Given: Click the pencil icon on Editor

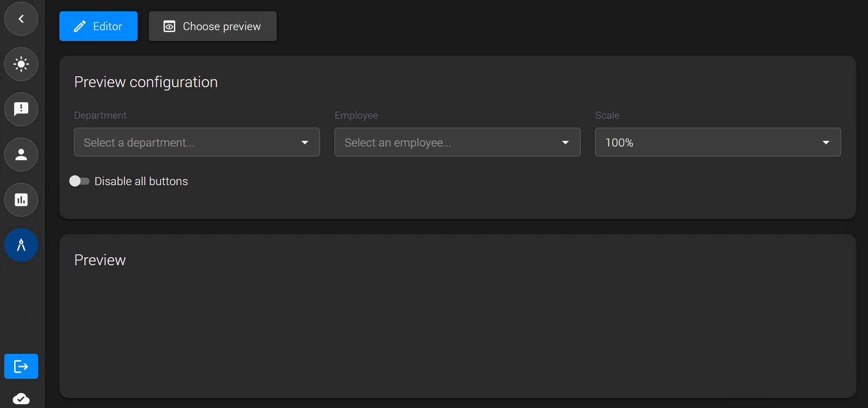Looking at the screenshot, I should (x=80, y=26).
